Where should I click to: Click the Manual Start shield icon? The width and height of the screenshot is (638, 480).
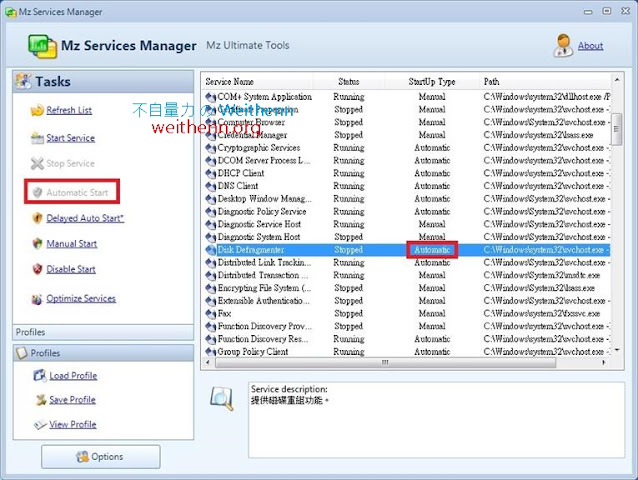point(37,244)
